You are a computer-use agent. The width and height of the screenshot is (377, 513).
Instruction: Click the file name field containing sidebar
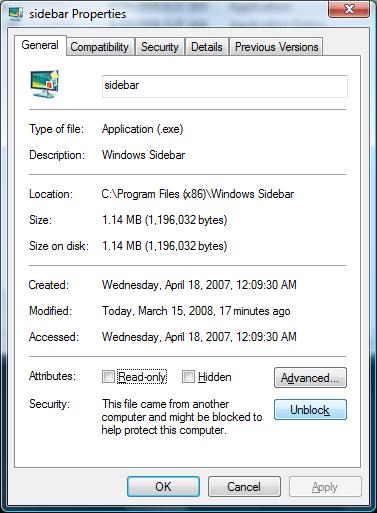tap(225, 86)
